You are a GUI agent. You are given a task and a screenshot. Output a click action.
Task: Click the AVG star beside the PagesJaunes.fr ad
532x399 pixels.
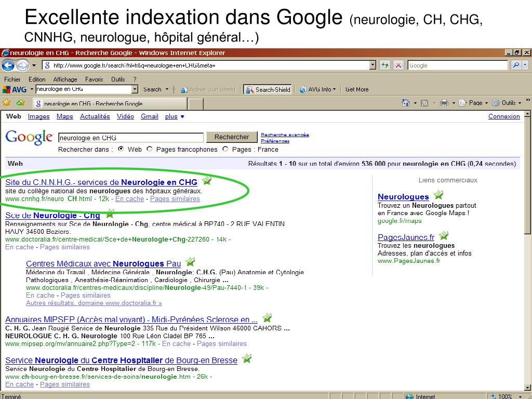coord(444,235)
